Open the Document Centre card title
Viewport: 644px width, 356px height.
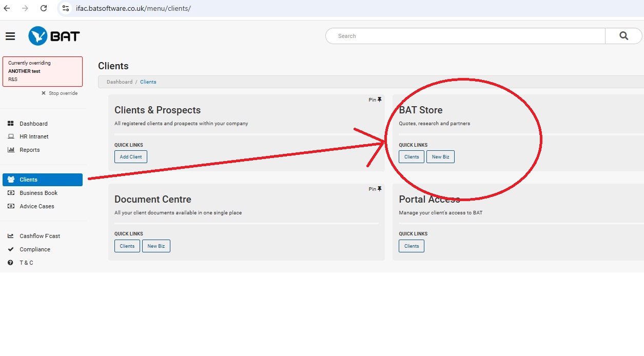(x=153, y=200)
